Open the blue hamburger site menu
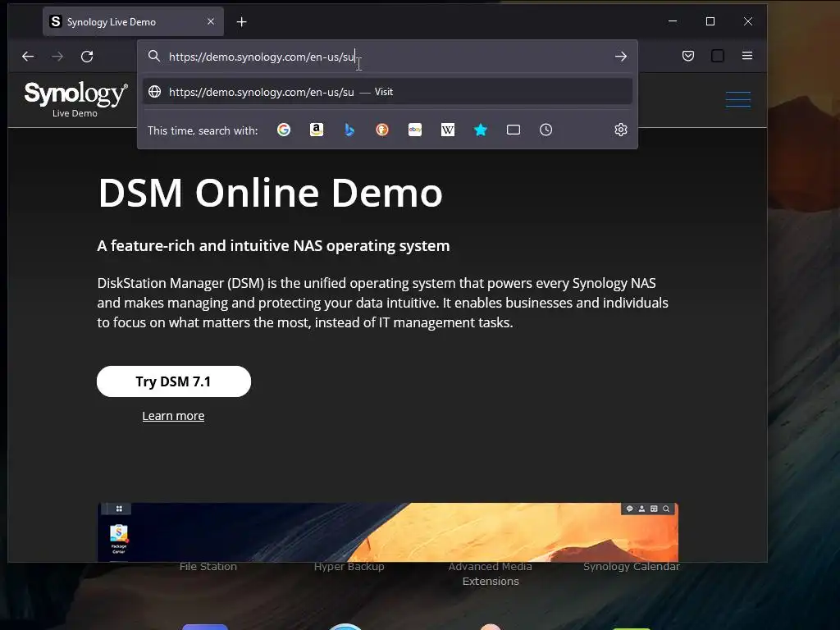The image size is (840, 630). 738,99
